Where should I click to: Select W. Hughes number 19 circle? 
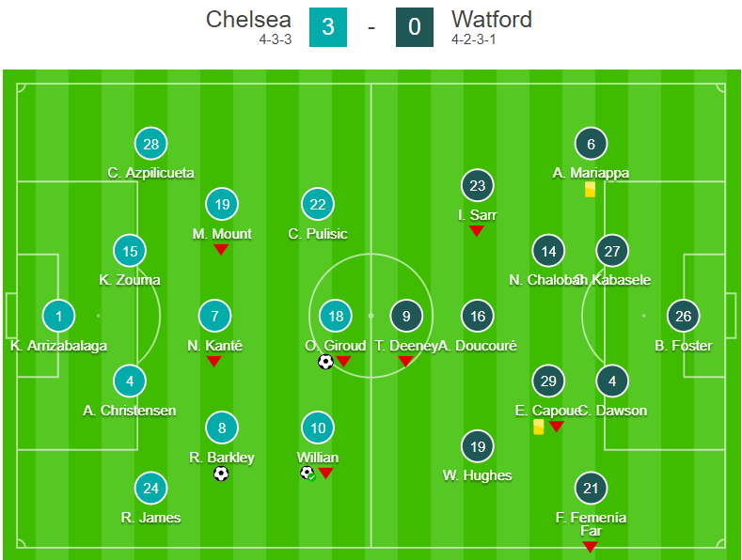[477, 446]
